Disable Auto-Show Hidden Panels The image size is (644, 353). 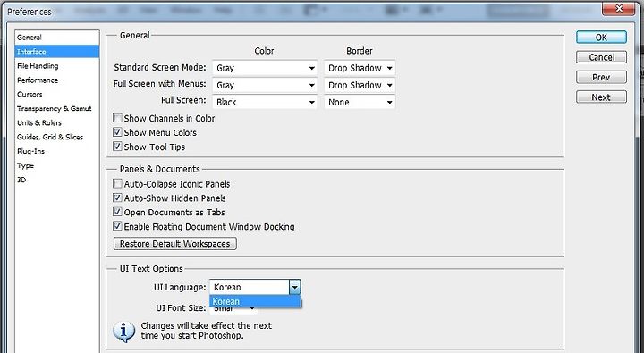coord(117,198)
